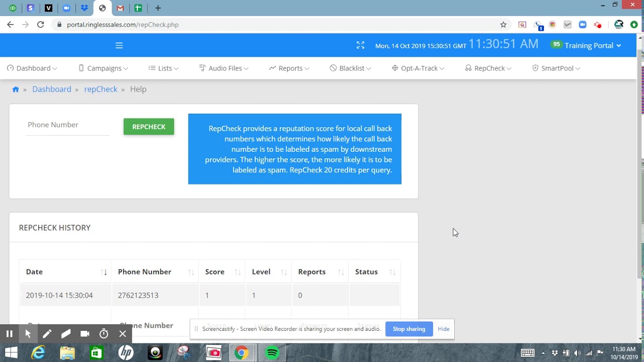
Task: Open Spotify from the taskbar
Action: click(x=272, y=353)
